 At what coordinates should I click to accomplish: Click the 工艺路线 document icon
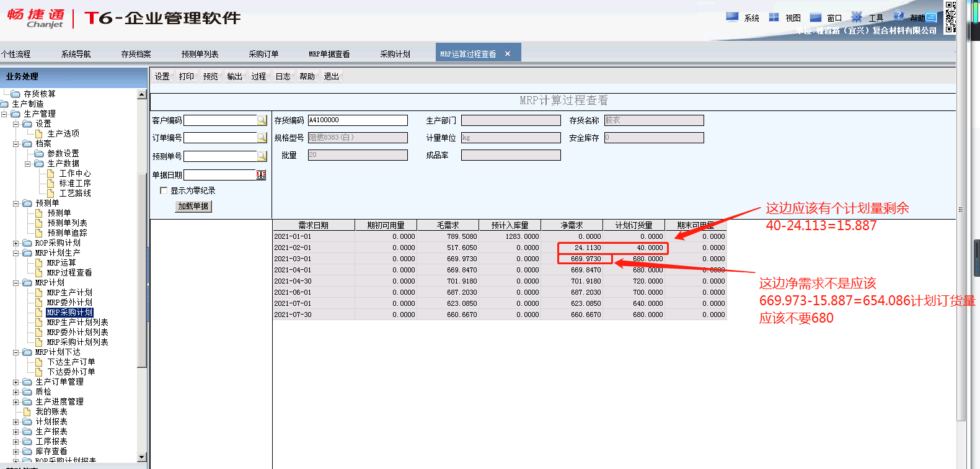coord(51,194)
